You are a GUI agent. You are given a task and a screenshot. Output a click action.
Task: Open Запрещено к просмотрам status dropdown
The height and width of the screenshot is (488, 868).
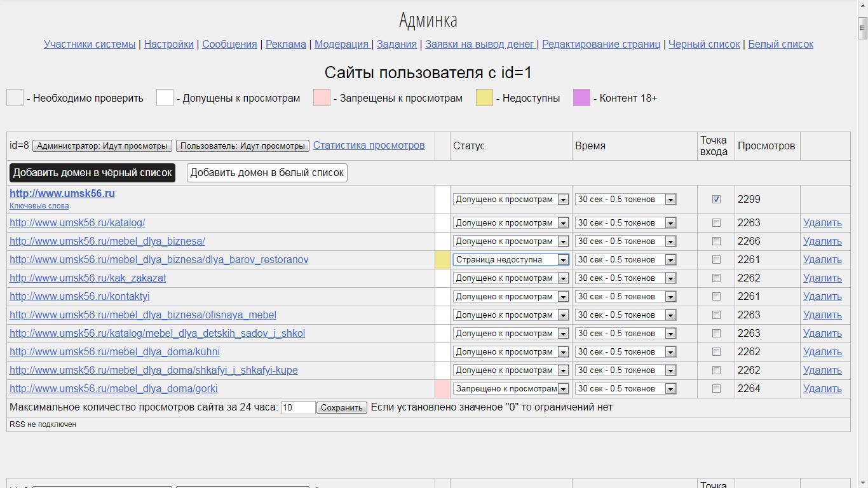[511, 389]
